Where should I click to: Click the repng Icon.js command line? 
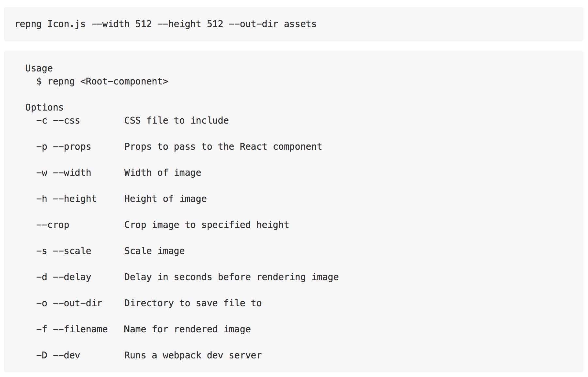tap(166, 24)
